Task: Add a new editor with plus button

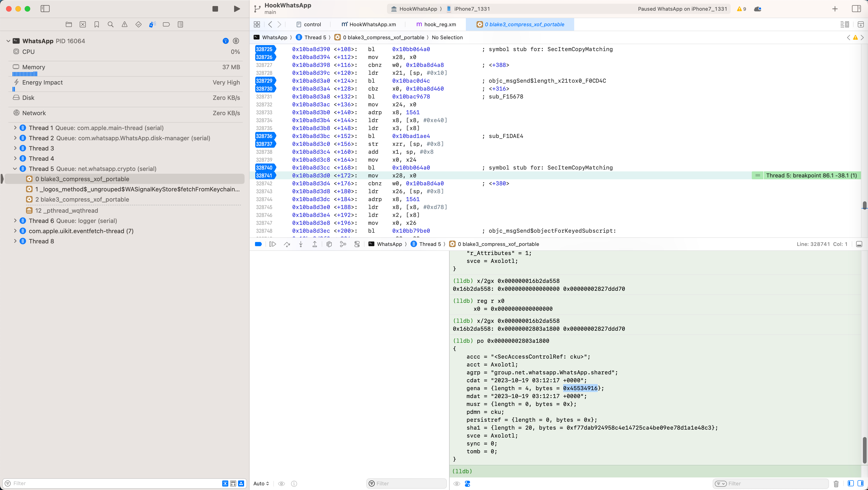Action: tap(835, 9)
